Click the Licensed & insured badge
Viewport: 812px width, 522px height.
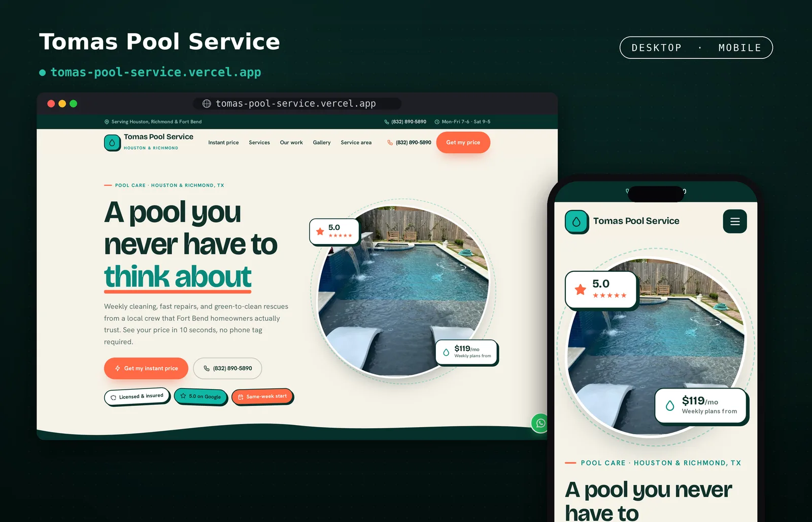coord(137,397)
